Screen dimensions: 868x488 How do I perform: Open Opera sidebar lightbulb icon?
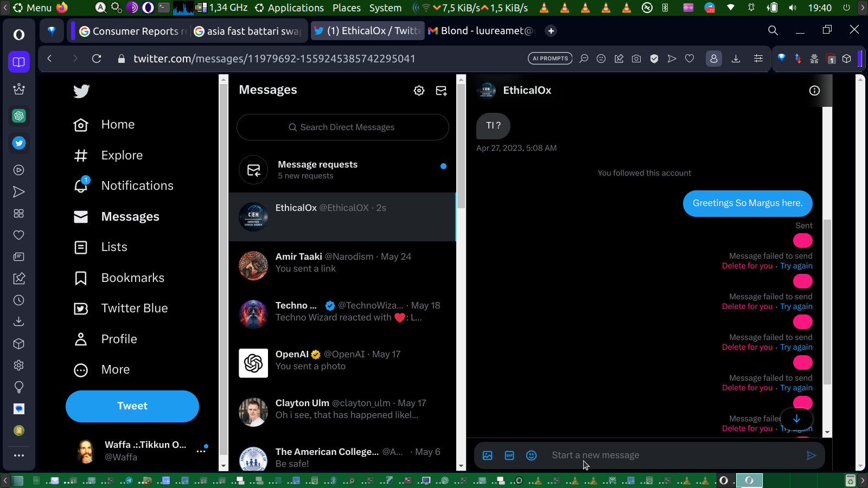[19, 387]
